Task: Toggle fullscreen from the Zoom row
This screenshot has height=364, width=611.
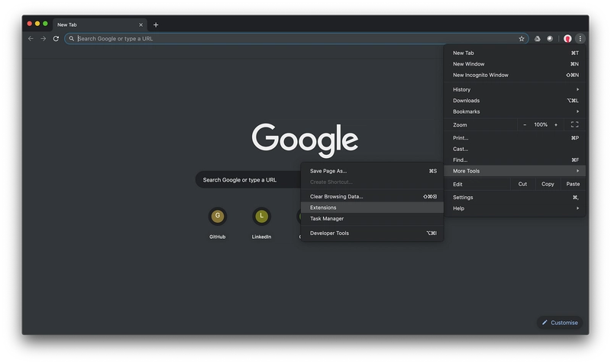Action: (574, 124)
